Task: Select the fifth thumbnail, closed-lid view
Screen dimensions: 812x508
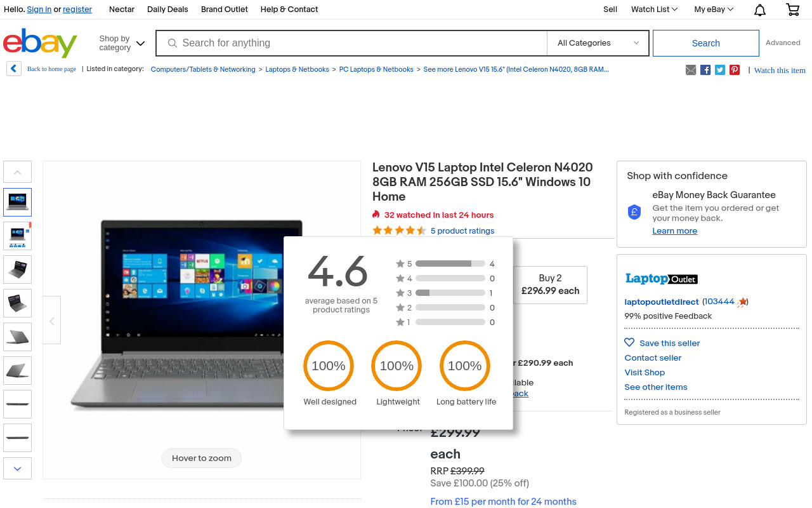Action: [x=18, y=337]
